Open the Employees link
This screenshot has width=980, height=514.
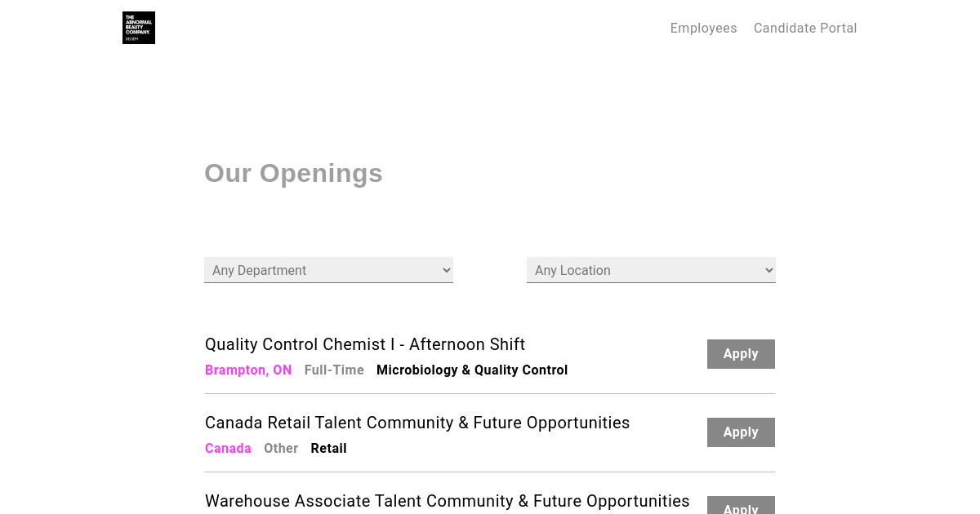click(703, 28)
